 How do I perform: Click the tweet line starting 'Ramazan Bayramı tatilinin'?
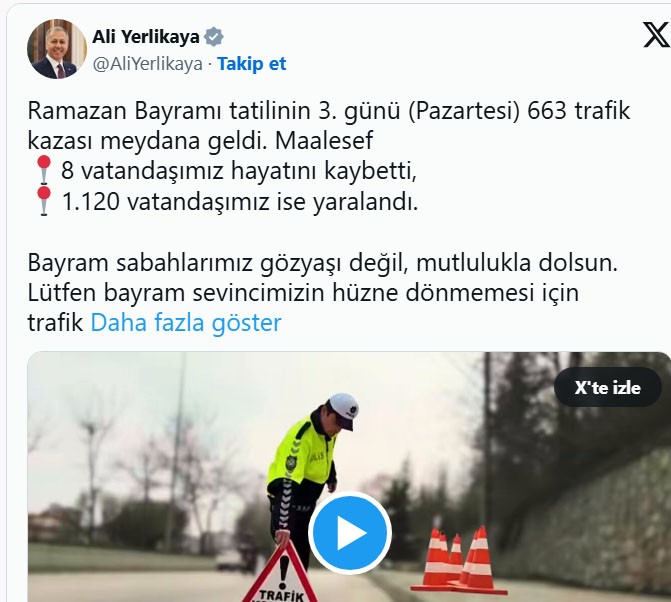coord(329,111)
